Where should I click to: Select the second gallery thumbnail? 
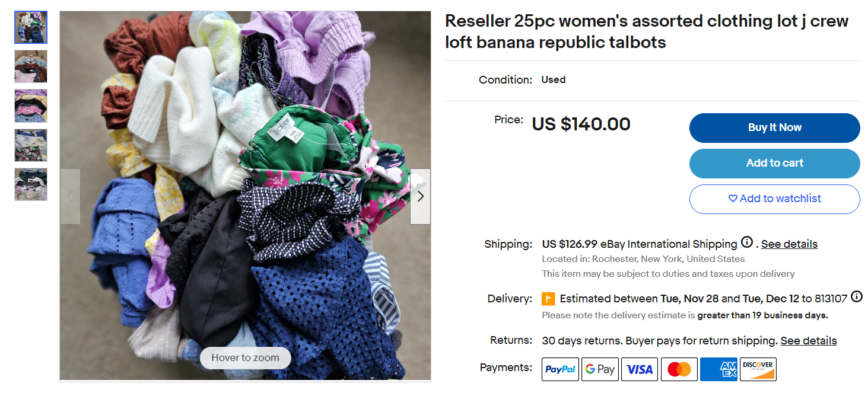coord(31,66)
